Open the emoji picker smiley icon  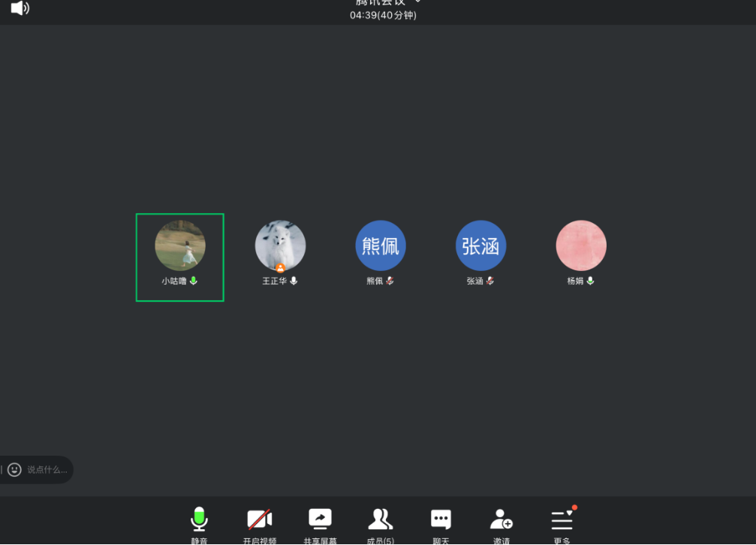15,469
